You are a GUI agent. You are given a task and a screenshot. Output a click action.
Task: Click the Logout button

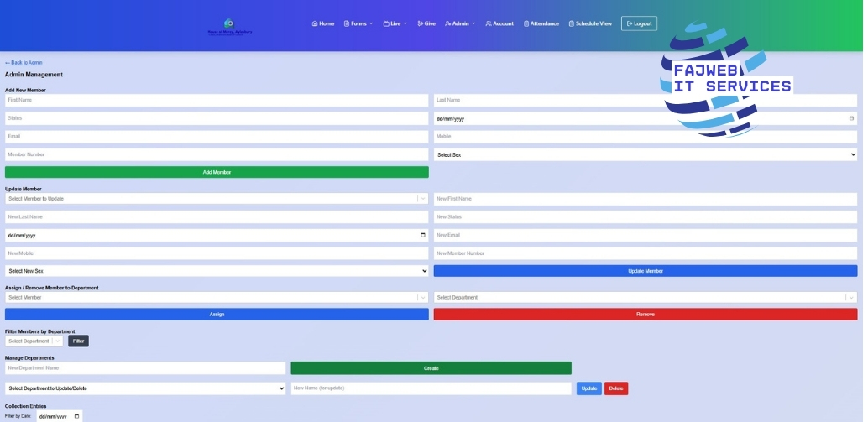pyautogui.click(x=639, y=23)
